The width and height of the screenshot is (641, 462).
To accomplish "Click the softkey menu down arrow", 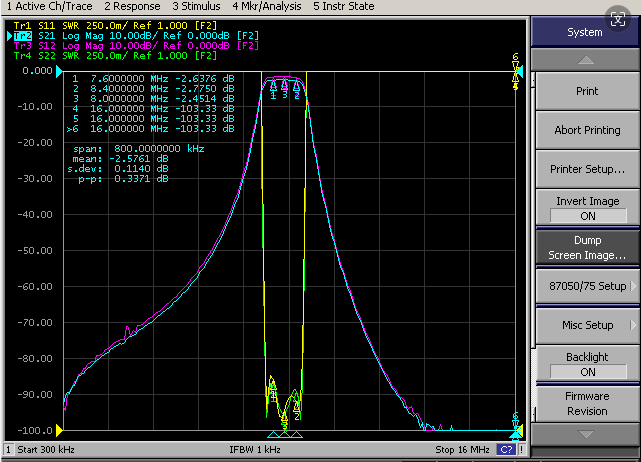I will coord(585,434).
